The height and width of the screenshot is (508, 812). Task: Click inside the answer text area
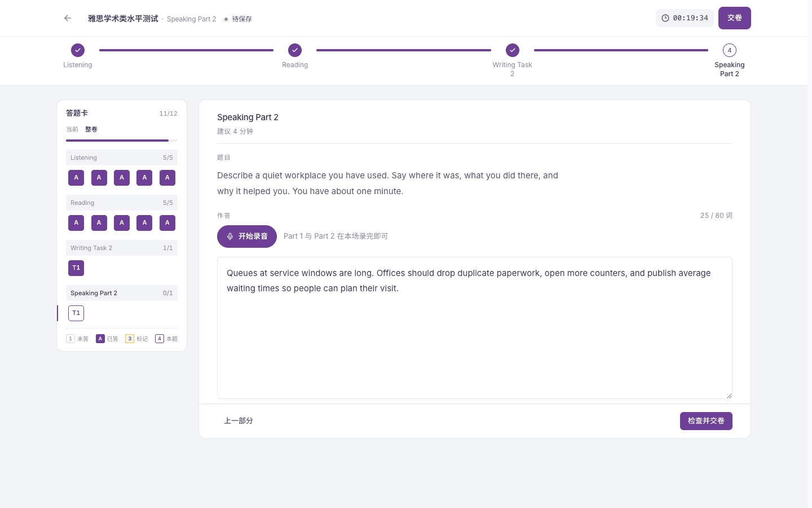pyautogui.click(x=475, y=328)
